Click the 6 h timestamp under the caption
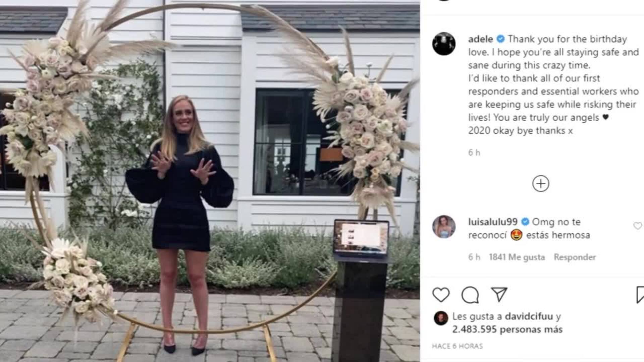 coord(474,153)
